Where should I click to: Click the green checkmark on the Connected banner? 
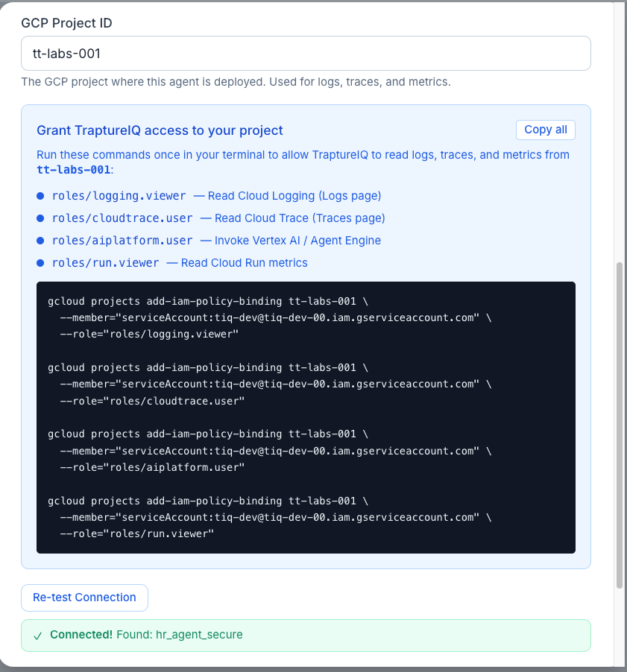[38, 634]
